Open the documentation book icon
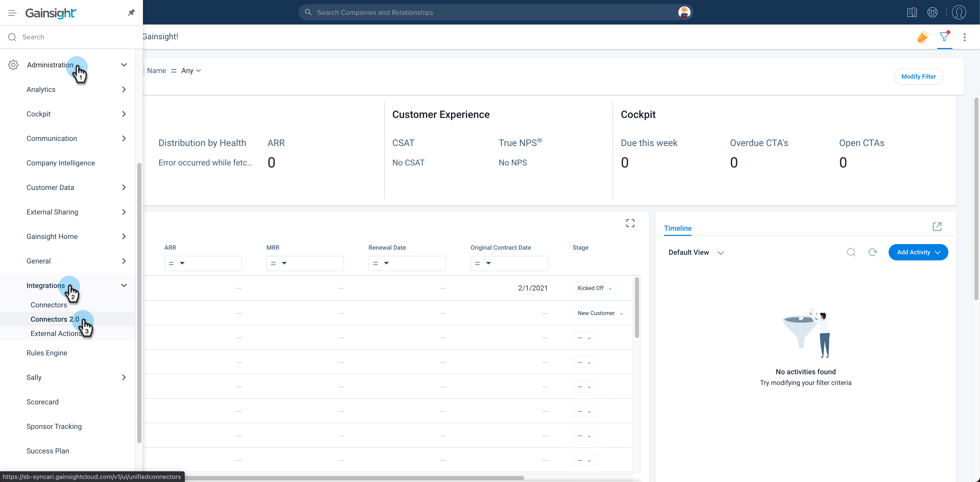This screenshot has height=482, width=980. (912, 12)
